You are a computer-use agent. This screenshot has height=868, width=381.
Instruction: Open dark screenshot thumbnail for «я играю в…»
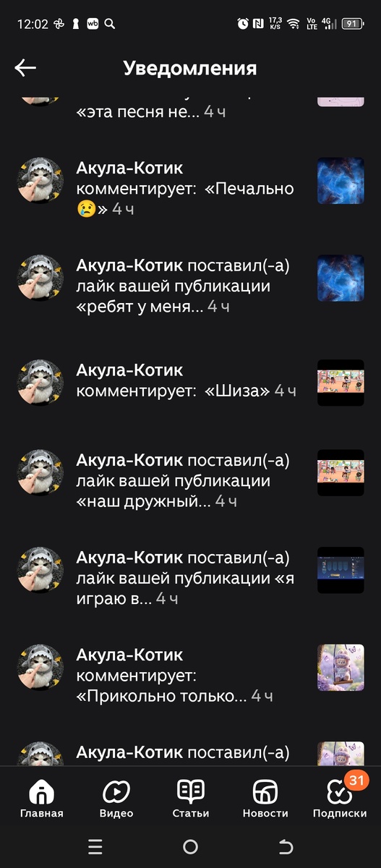point(341,570)
